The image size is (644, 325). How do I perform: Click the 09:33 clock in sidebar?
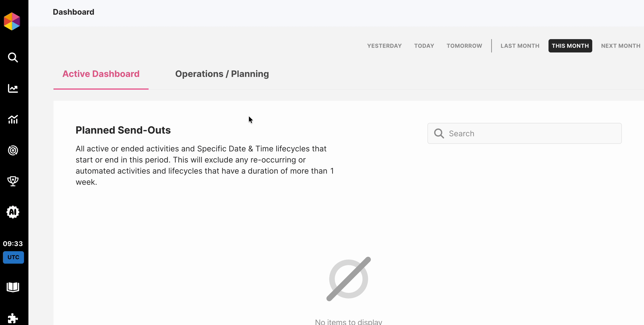[13, 244]
